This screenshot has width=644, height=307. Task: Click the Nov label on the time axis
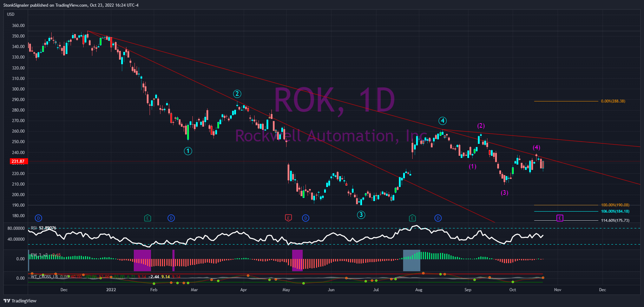pos(558,290)
